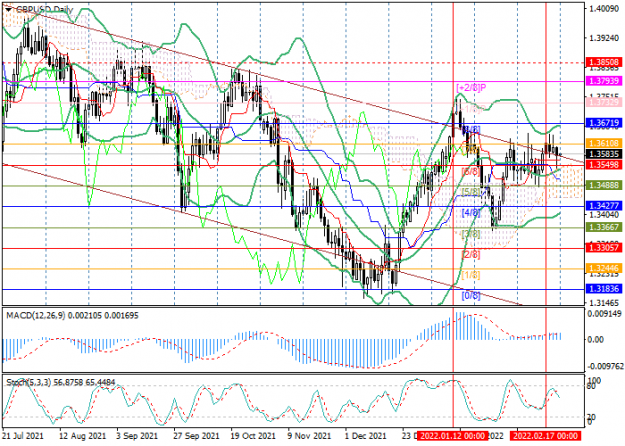Click the 3 Sep 2021 date label
The height and width of the screenshot is (446, 625).
pos(136,436)
